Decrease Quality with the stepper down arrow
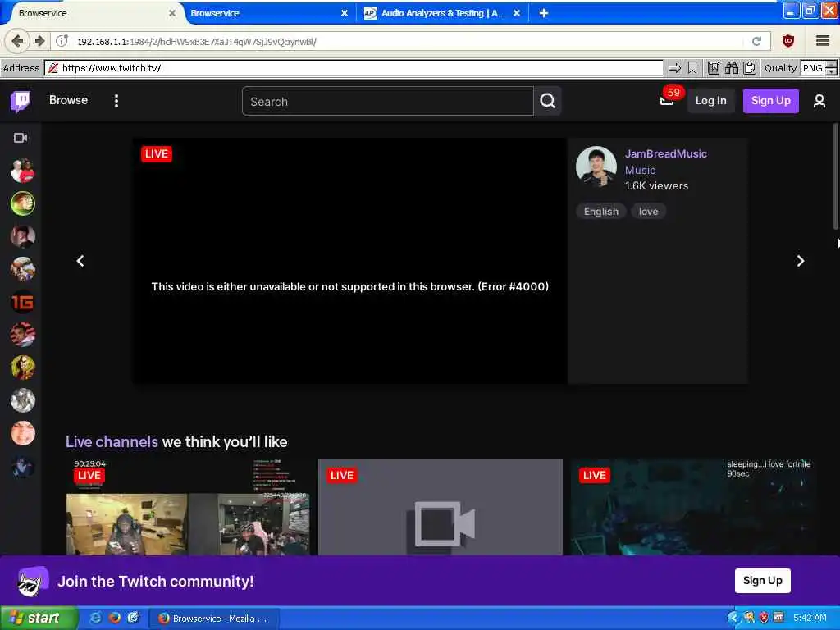The image size is (840, 630). (x=832, y=72)
